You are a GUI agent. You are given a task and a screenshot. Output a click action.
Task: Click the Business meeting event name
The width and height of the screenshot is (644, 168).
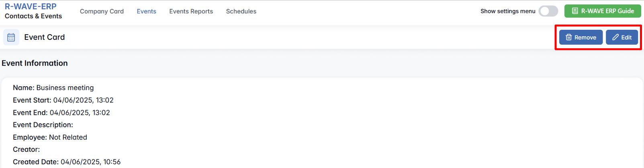point(65,88)
